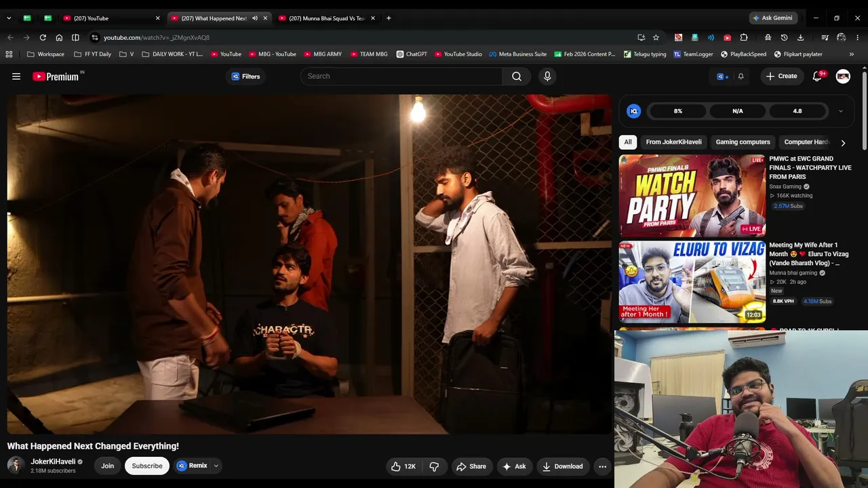Share the video
The width and height of the screenshot is (868, 488).
pos(471,466)
